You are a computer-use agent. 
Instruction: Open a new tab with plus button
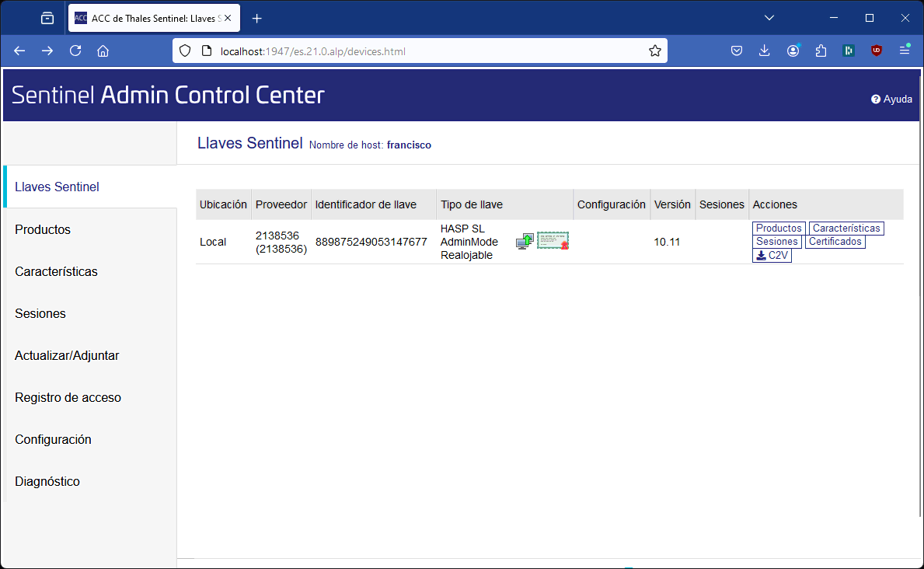[257, 19]
